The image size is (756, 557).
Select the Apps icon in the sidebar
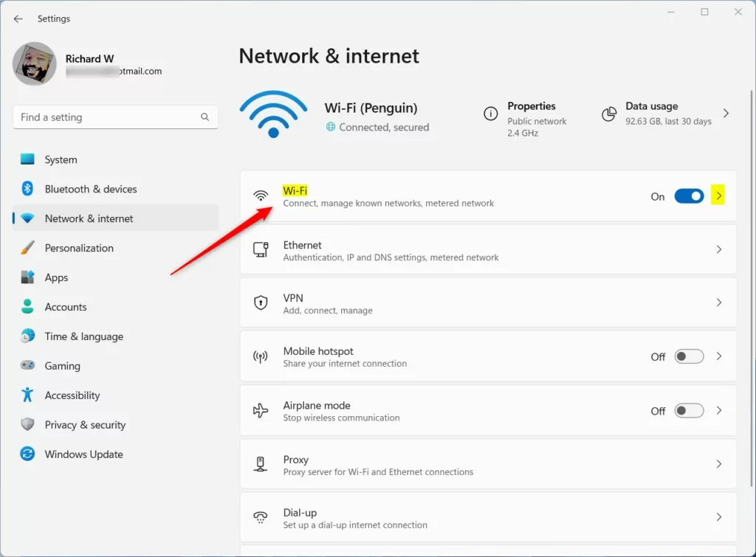click(x=27, y=277)
